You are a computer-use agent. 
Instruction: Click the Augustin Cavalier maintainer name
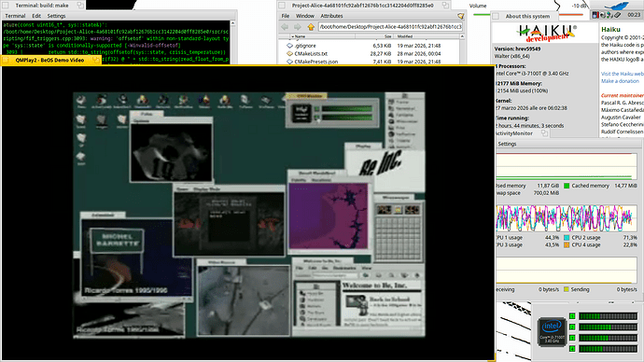point(621,118)
